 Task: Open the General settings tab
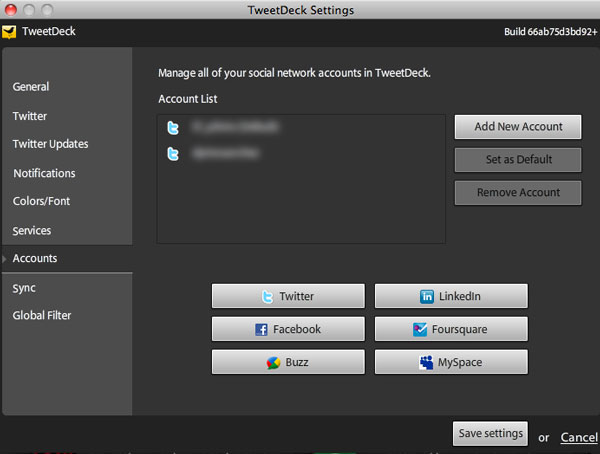pos(31,87)
